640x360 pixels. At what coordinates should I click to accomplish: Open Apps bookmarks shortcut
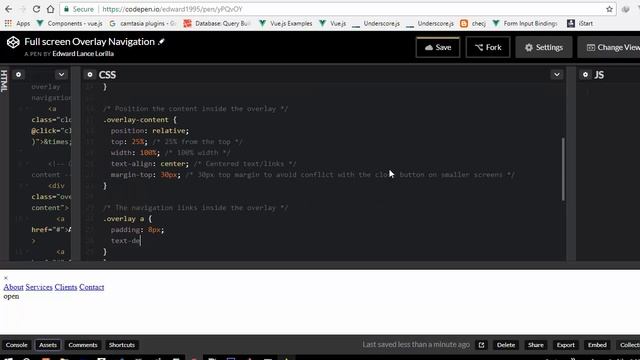18,24
